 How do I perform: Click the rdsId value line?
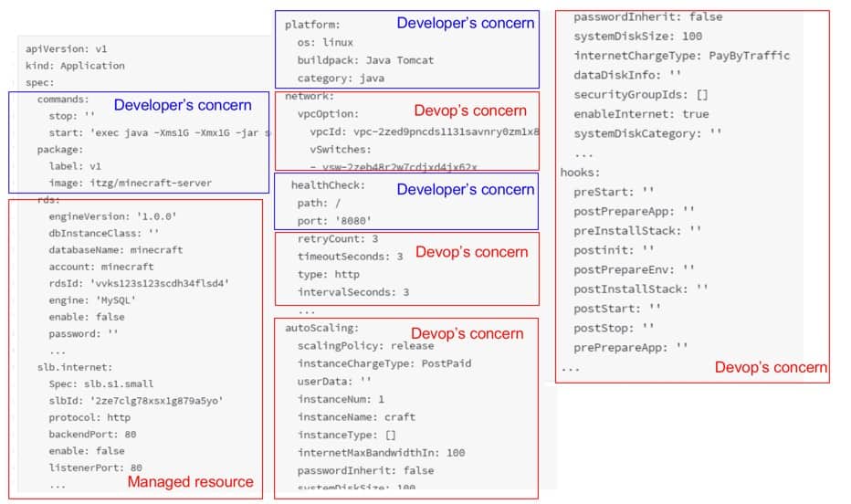[x=138, y=283]
